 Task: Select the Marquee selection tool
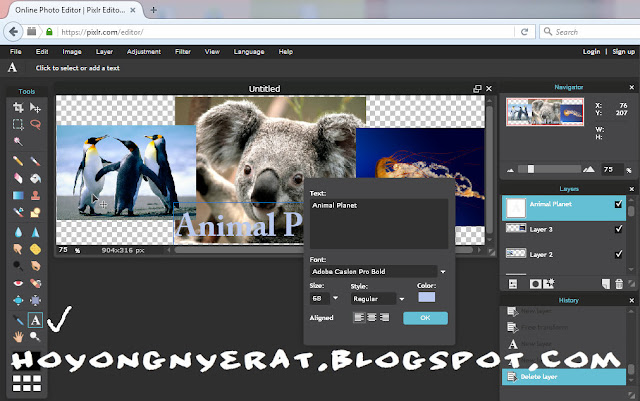pos(18,124)
